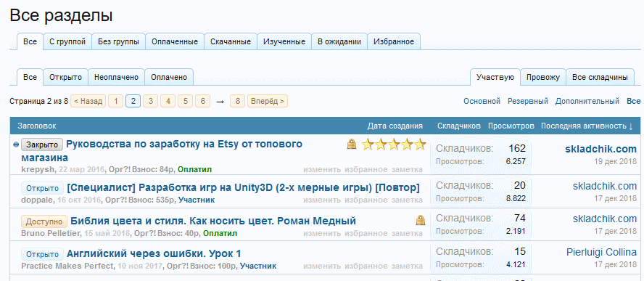Click the sort arrow in Последняя активность header
This screenshot has height=281, width=644.
coord(631,126)
